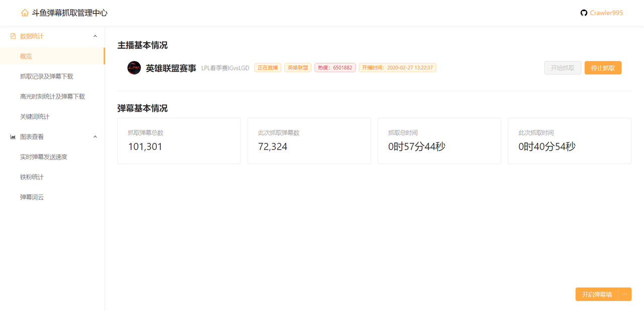This screenshot has height=311, width=644.
Task: Open the more options dropdown beside 开启弹幕墙
Action: (x=624, y=294)
